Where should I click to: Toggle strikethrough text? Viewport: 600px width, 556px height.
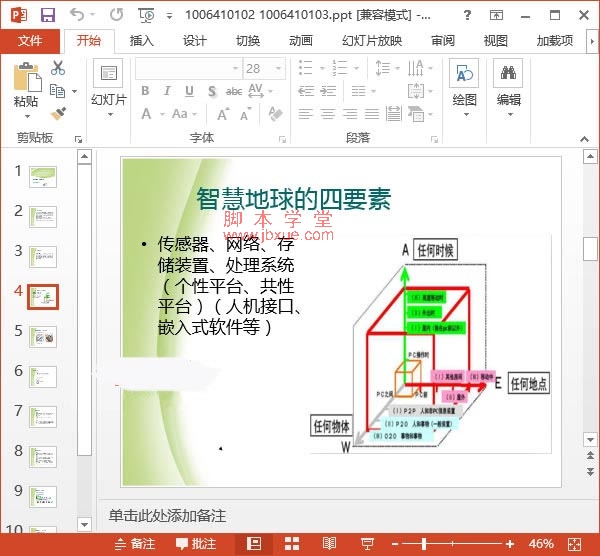[x=234, y=91]
